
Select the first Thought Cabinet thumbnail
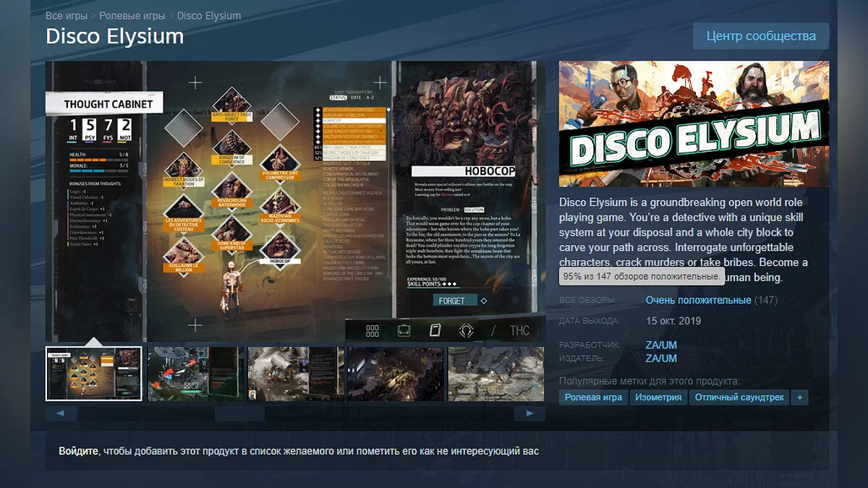click(x=94, y=374)
